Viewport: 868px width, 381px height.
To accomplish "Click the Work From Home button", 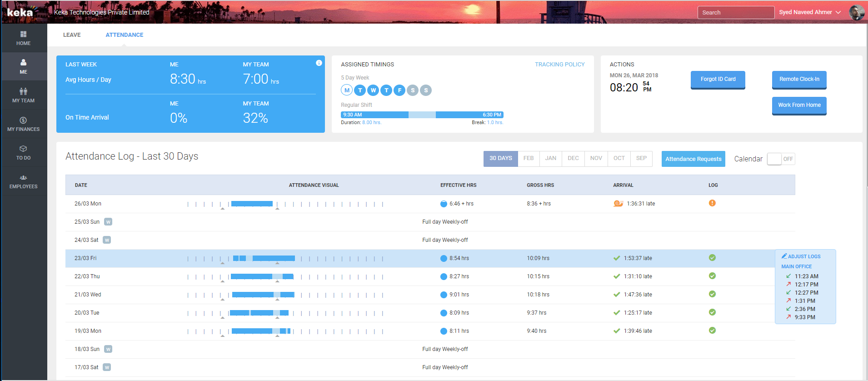I will click(799, 105).
